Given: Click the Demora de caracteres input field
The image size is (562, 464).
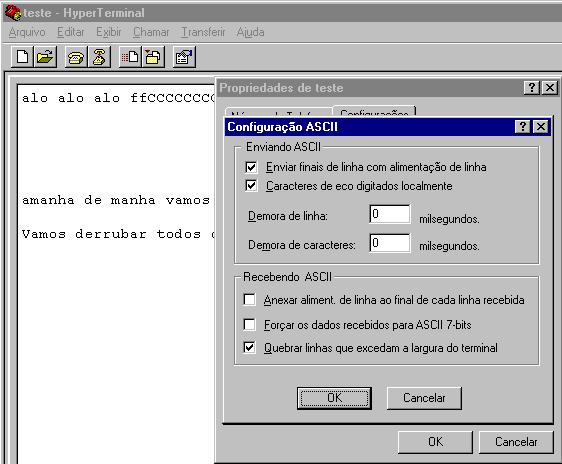Looking at the screenshot, I should [390, 243].
